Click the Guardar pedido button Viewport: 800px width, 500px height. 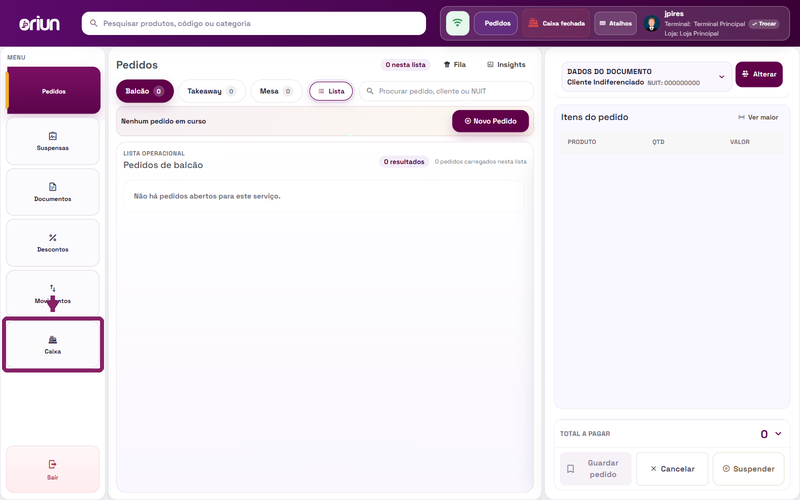tap(595, 469)
